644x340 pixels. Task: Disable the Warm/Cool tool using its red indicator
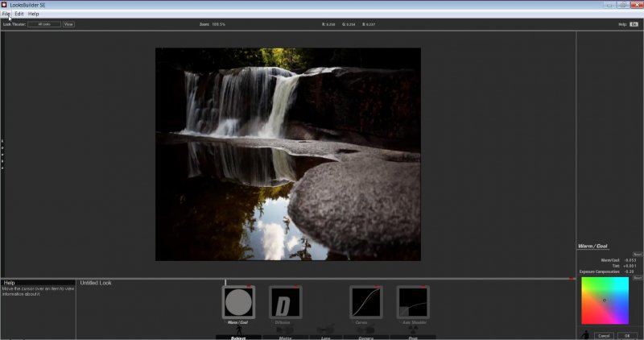pyautogui.click(x=250, y=287)
